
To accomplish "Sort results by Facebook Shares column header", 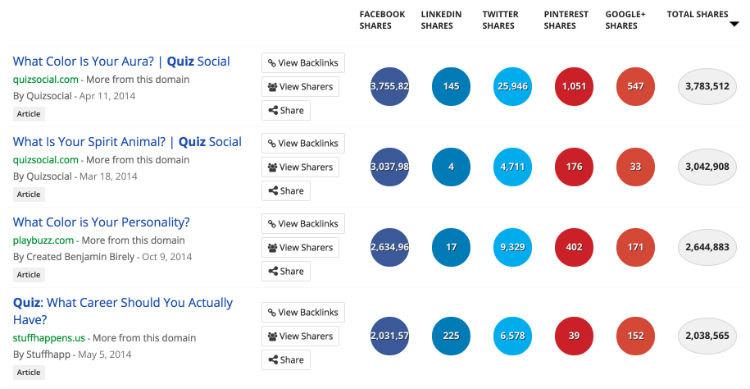I will pos(382,20).
